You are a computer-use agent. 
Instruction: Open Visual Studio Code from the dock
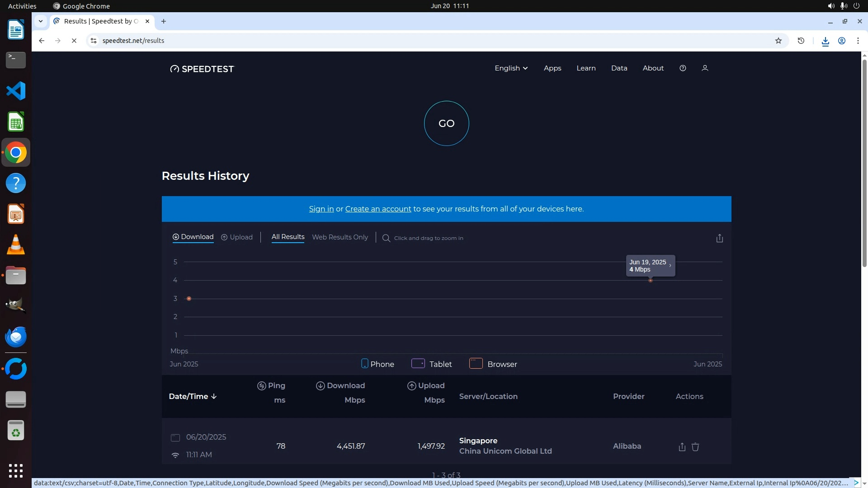(x=16, y=91)
